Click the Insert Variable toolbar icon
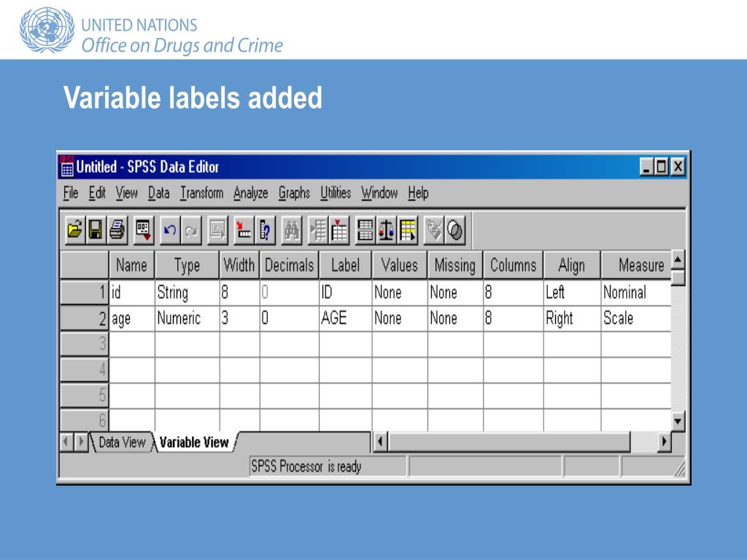Screen dimensions: 747x560 pos(338,231)
